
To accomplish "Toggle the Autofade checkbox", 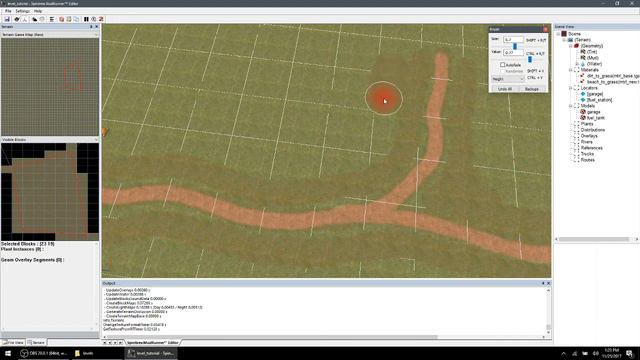I will (x=502, y=65).
